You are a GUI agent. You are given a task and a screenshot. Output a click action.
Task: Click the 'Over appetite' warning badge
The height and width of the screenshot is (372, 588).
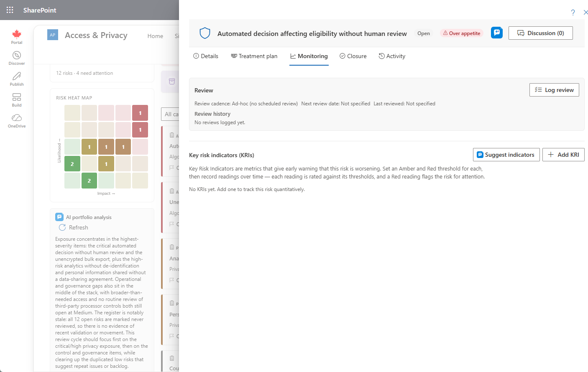[x=462, y=33]
